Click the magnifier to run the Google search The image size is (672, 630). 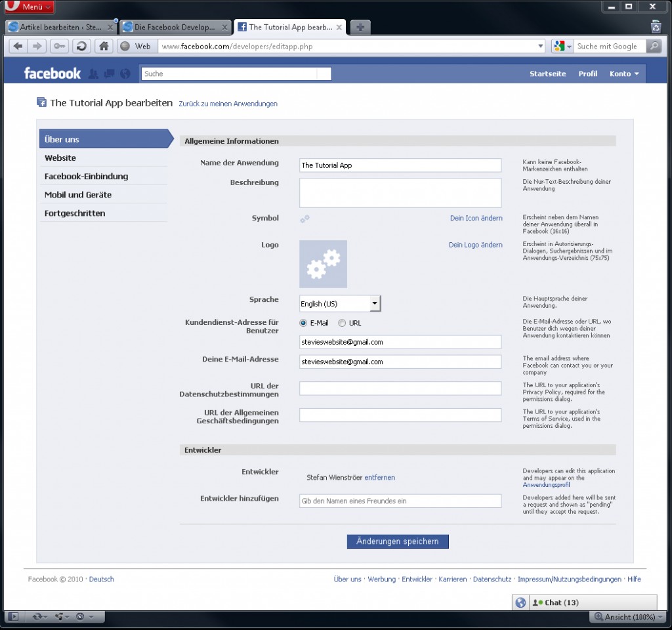[x=654, y=46]
